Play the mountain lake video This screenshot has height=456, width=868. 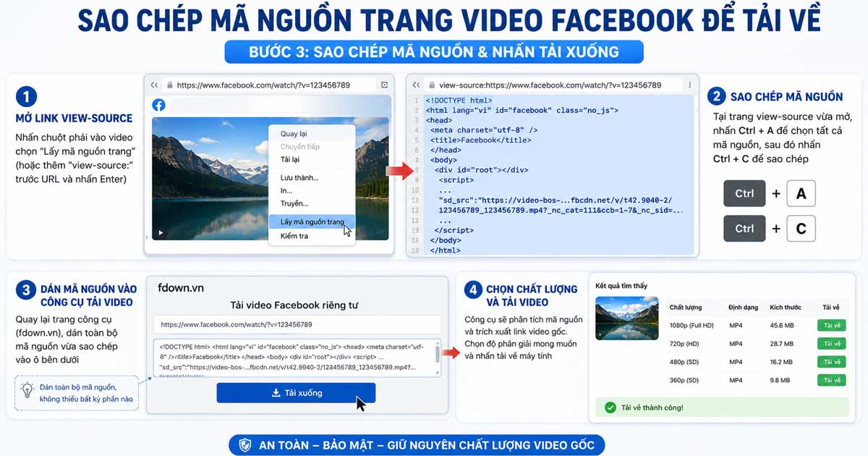point(161,233)
